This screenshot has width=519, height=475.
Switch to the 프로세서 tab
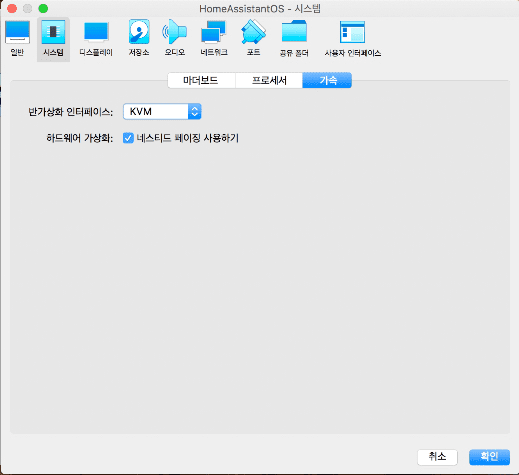269,80
